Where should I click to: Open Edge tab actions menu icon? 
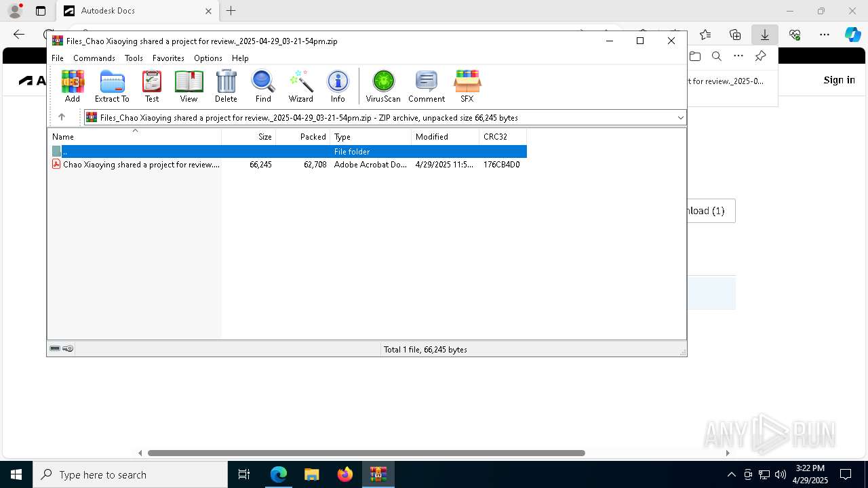[41, 11]
